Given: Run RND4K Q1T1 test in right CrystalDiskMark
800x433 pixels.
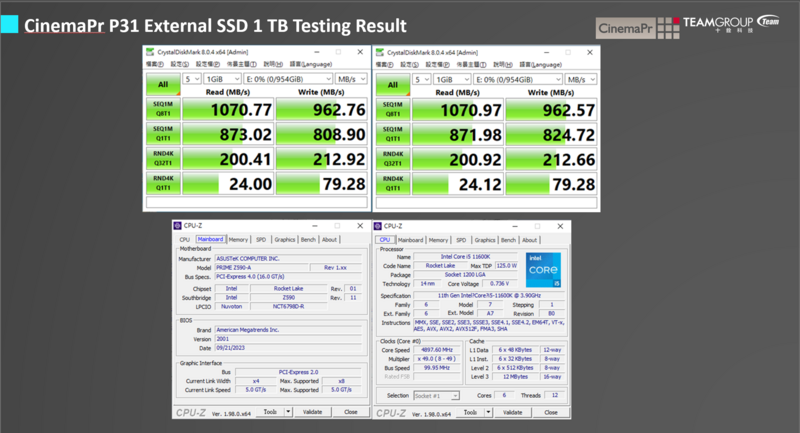Looking at the screenshot, I should click(x=393, y=184).
